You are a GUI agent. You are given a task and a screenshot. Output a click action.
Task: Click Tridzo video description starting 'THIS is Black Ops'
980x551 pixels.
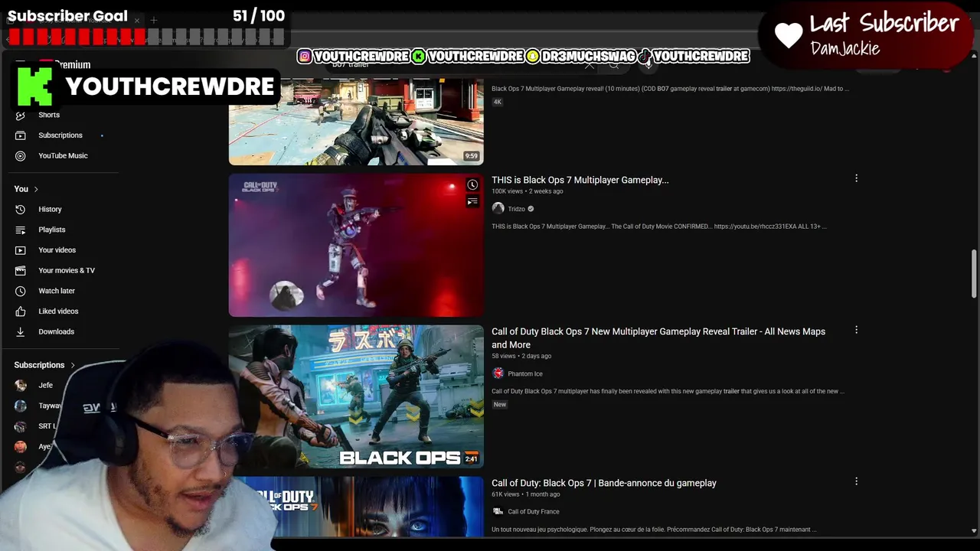point(659,227)
